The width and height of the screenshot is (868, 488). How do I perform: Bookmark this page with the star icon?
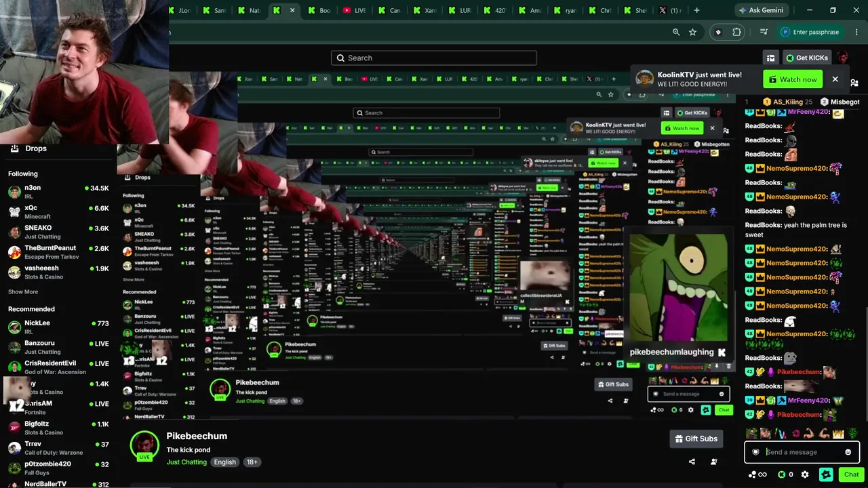(x=692, y=32)
